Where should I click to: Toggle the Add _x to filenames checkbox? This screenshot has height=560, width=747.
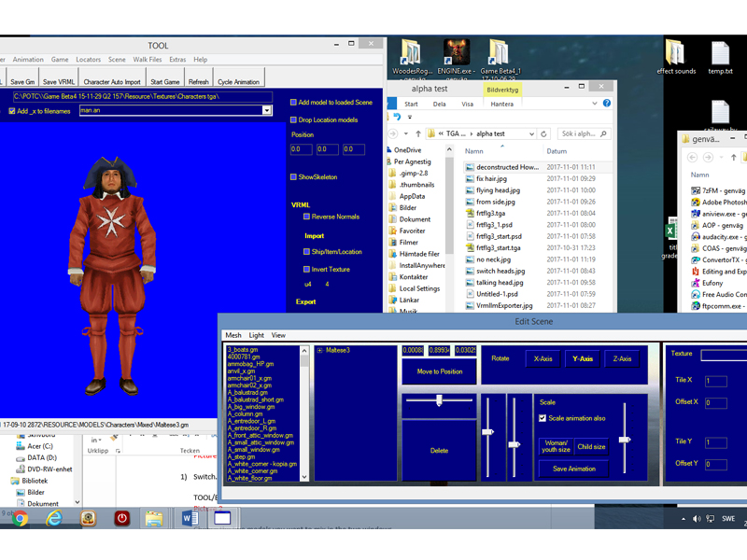click(12, 111)
